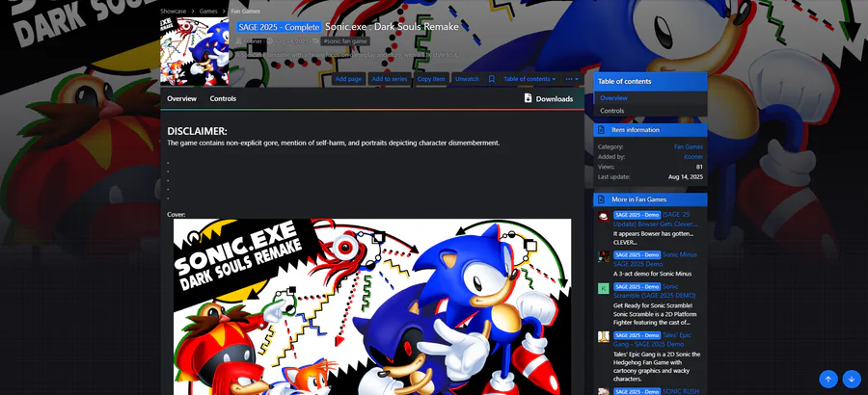Open Bowser Gets Clever avatar thumbnail
The width and height of the screenshot is (868, 395).
click(604, 217)
